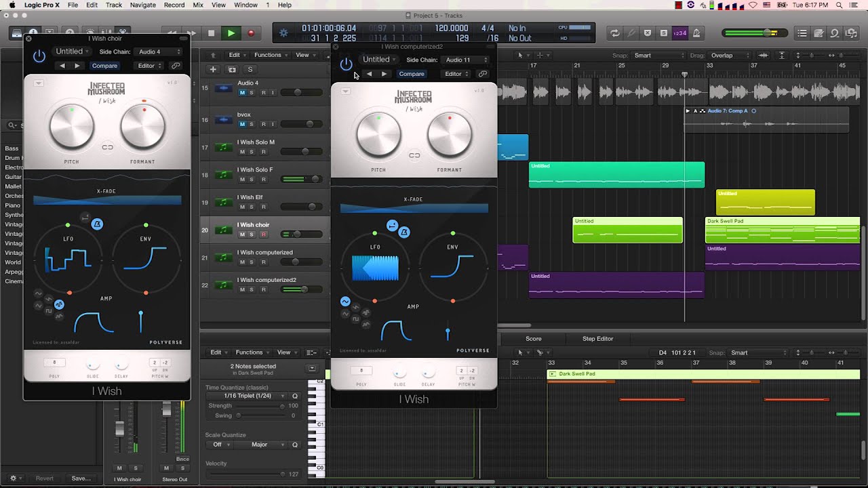Click the link icon in I Wish choir header
868x488 pixels.
176,66
